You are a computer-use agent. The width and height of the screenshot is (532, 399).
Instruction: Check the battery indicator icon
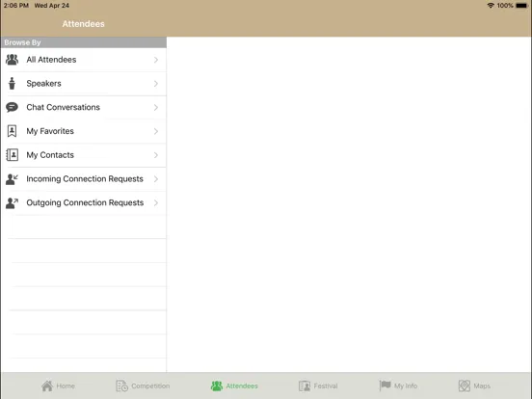click(521, 6)
